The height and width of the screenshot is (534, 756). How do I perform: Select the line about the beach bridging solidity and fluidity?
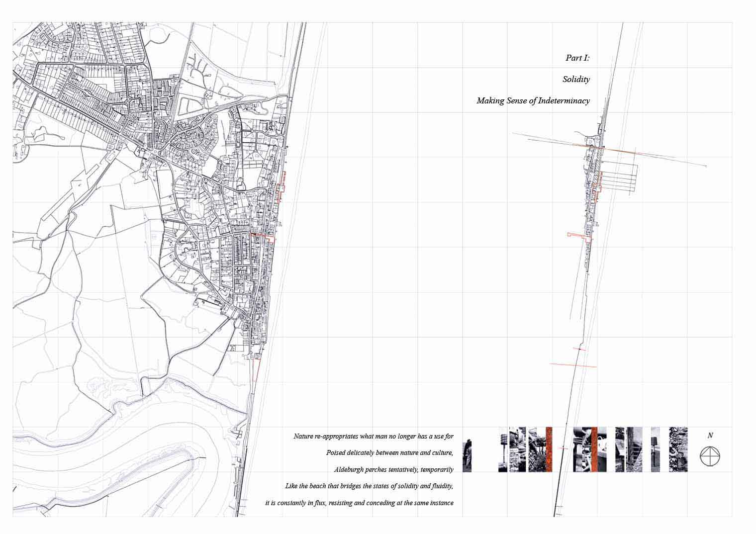(x=369, y=486)
